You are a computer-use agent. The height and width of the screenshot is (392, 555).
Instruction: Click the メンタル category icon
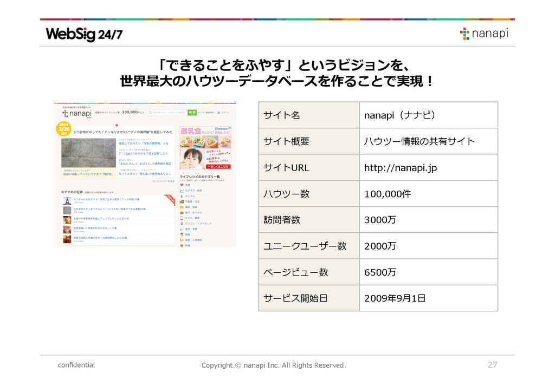(182, 196)
